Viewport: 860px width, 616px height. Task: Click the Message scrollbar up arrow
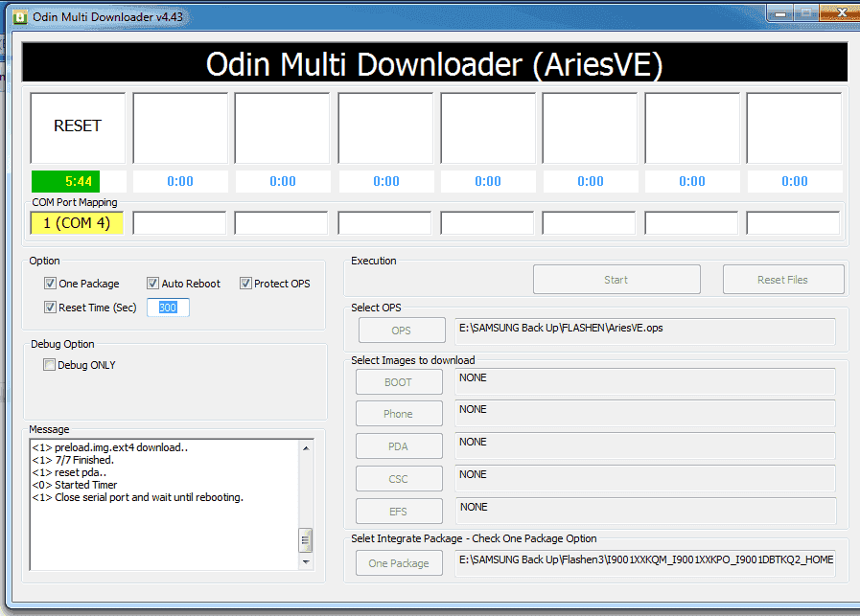(306, 448)
